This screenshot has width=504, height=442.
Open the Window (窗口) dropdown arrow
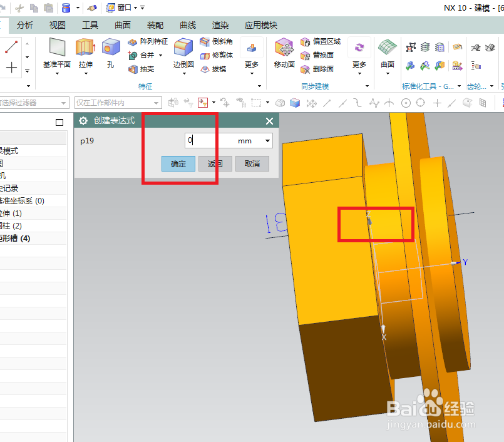pyautogui.click(x=135, y=8)
